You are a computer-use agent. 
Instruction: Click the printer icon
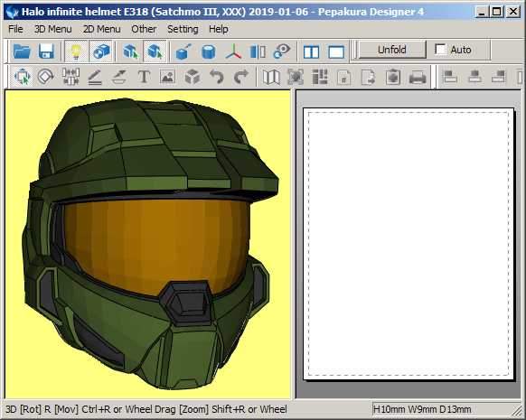[x=418, y=77]
